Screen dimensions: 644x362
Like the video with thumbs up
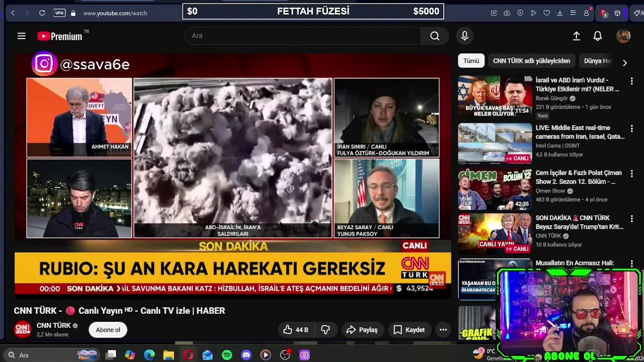295,330
